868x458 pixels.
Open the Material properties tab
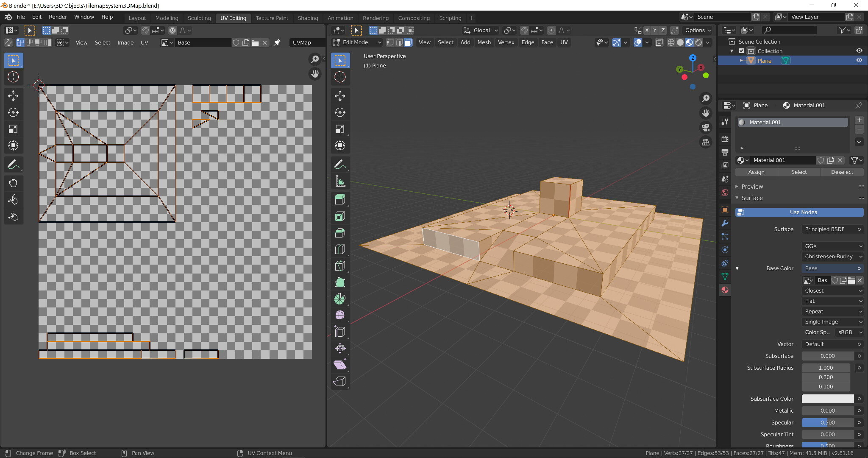[x=725, y=290]
